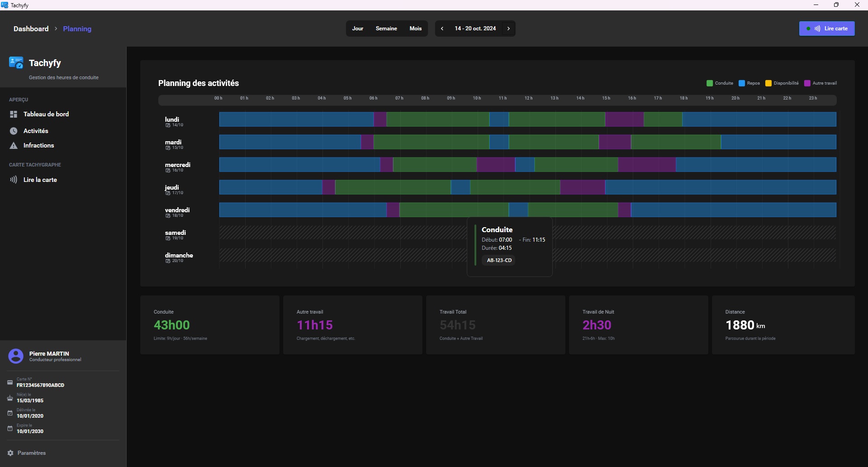
Task: Go to the previous week with left chevron
Action: [x=442, y=29]
